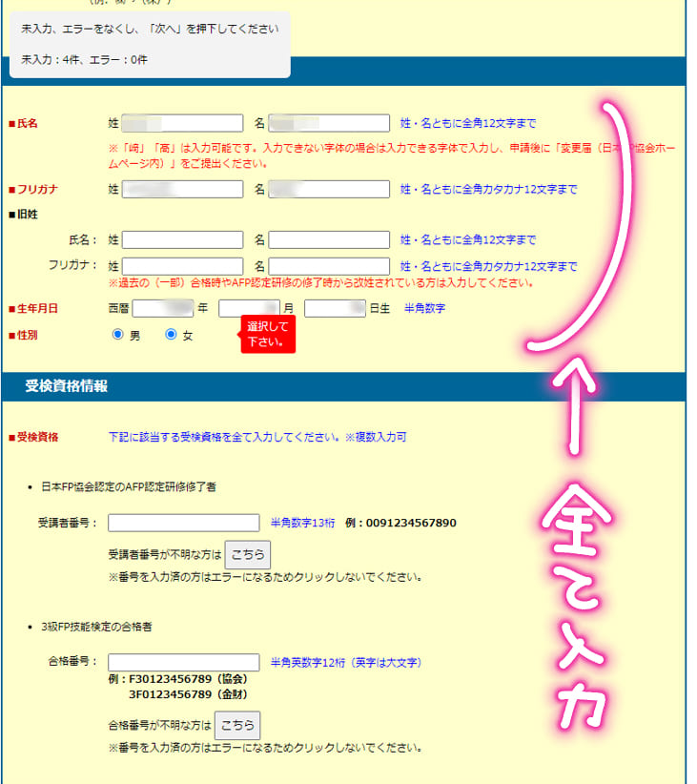This screenshot has height=784, width=697.
Task: Click the 旧姓 フリガナ 名 field
Action: [329, 266]
